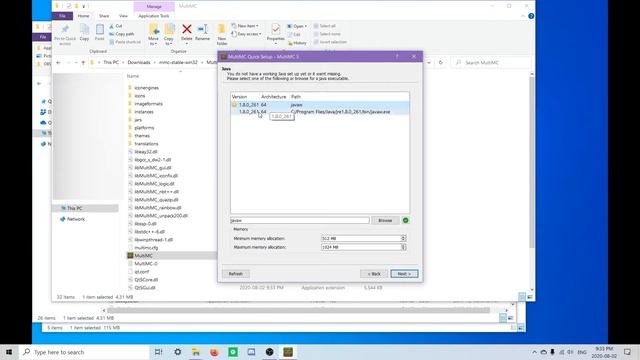
Task: Click the Up one level arrow
Action: 83,62
